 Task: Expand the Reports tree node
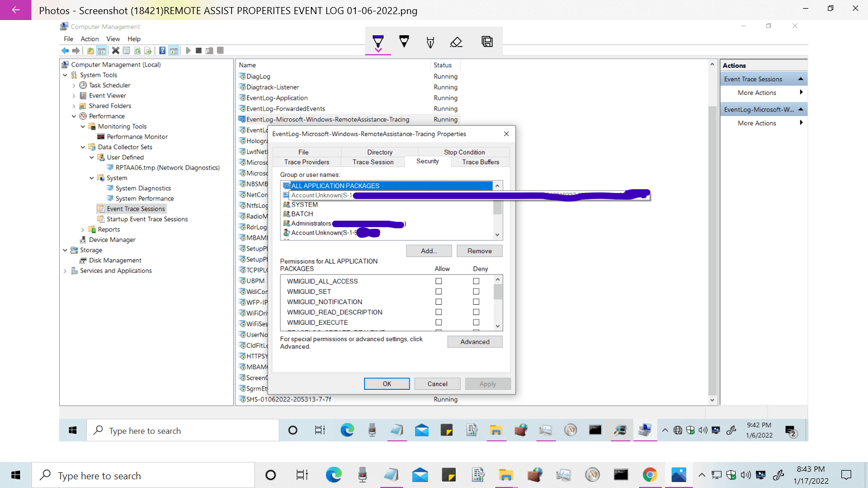coord(83,229)
